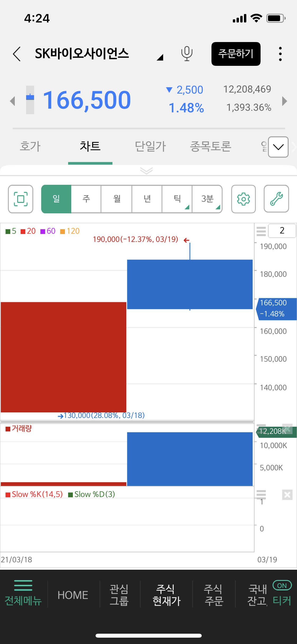This screenshot has width=297, height=644.
Task: Tap the 130,000 low price annotation
Action: click(x=101, y=415)
